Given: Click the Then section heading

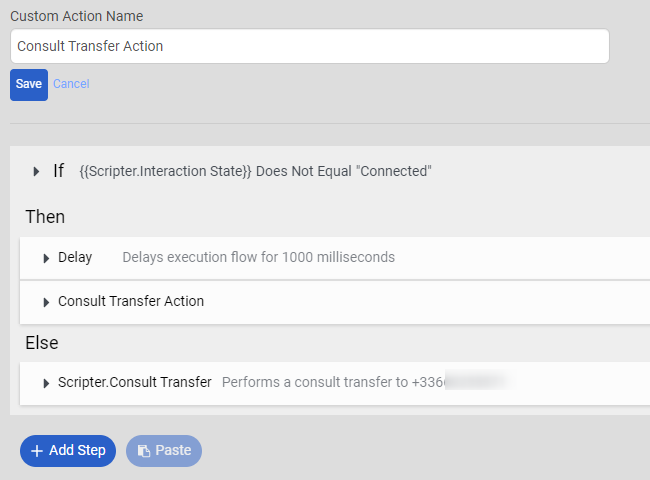Looking at the screenshot, I should coord(45,216).
